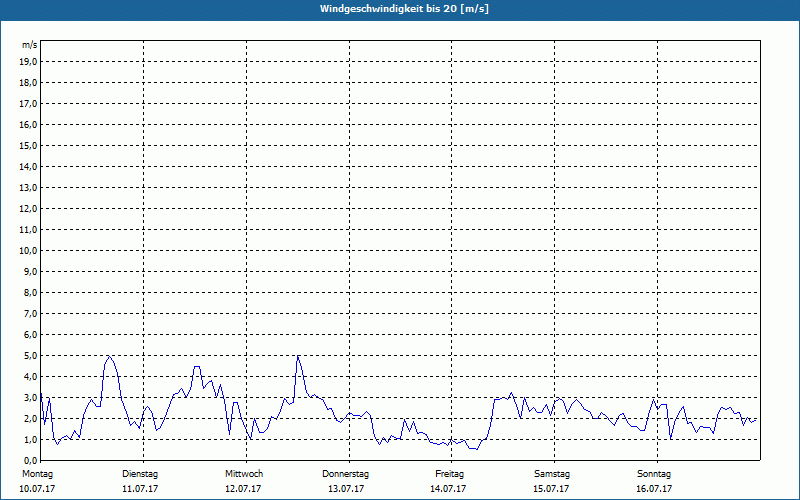Click the 'Mittwoch' day label
The image size is (800, 500).
tap(244, 474)
